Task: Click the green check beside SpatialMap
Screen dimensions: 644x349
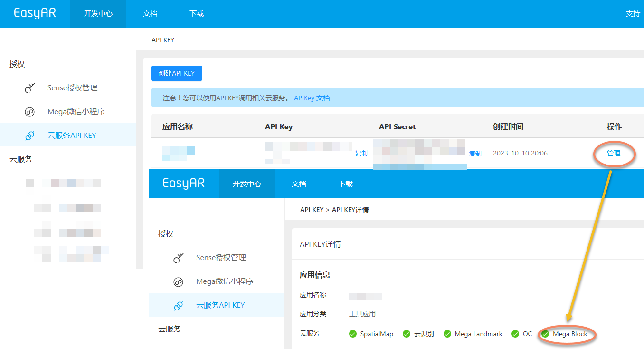Action: point(353,333)
